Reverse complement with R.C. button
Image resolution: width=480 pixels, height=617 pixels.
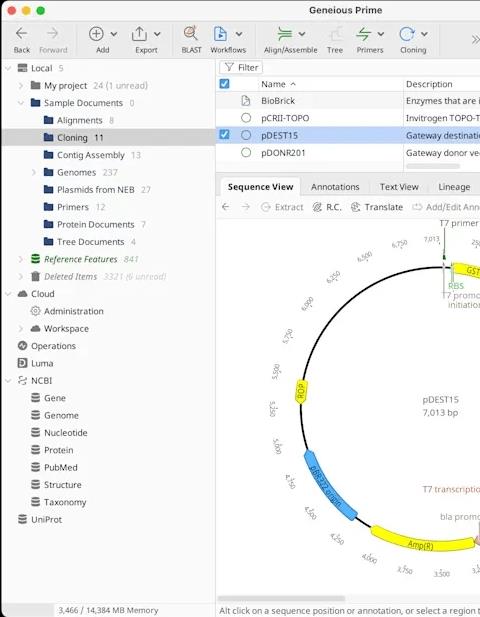[327, 207]
